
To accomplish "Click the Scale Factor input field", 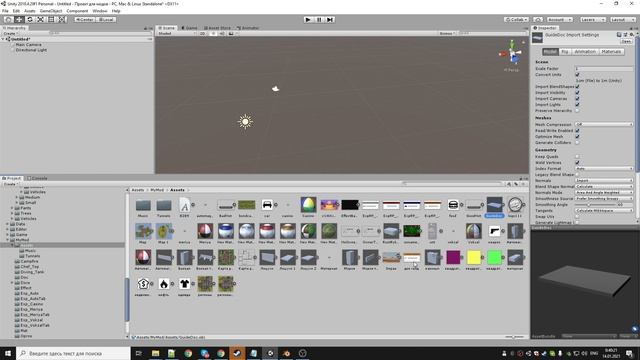I will (604, 69).
